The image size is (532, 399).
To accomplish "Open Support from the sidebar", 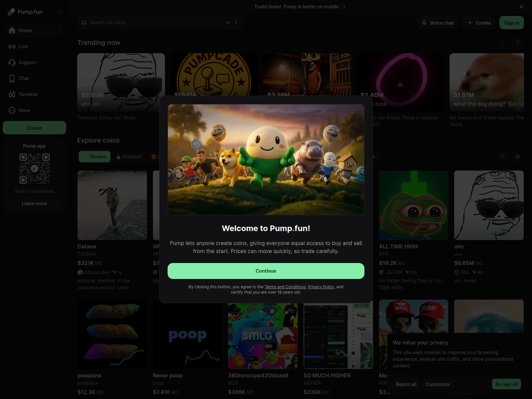I will pos(27,63).
